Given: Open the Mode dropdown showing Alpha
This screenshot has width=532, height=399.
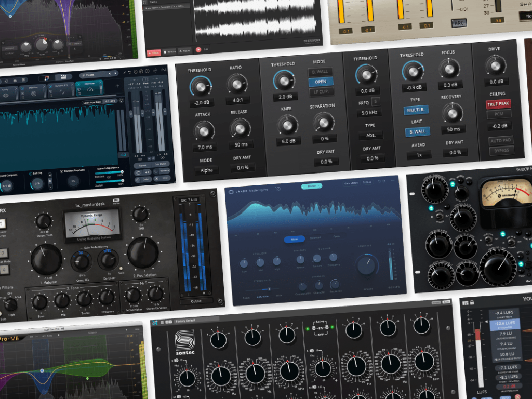Looking at the screenshot, I should pyautogui.click(x=206, y=170).
